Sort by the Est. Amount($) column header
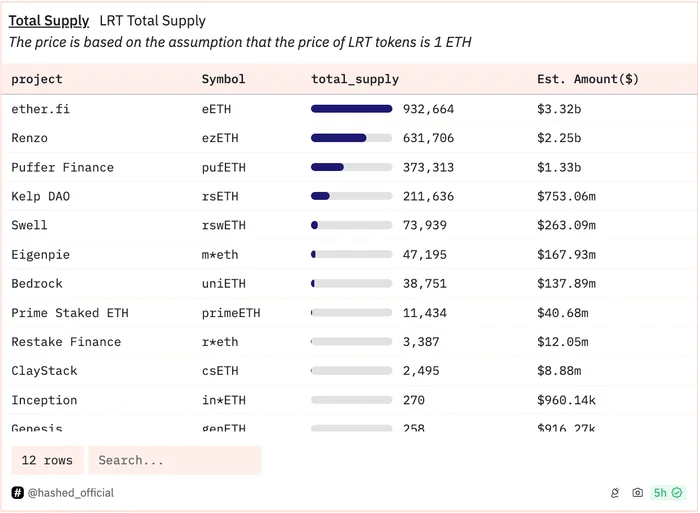 [588, 79]
